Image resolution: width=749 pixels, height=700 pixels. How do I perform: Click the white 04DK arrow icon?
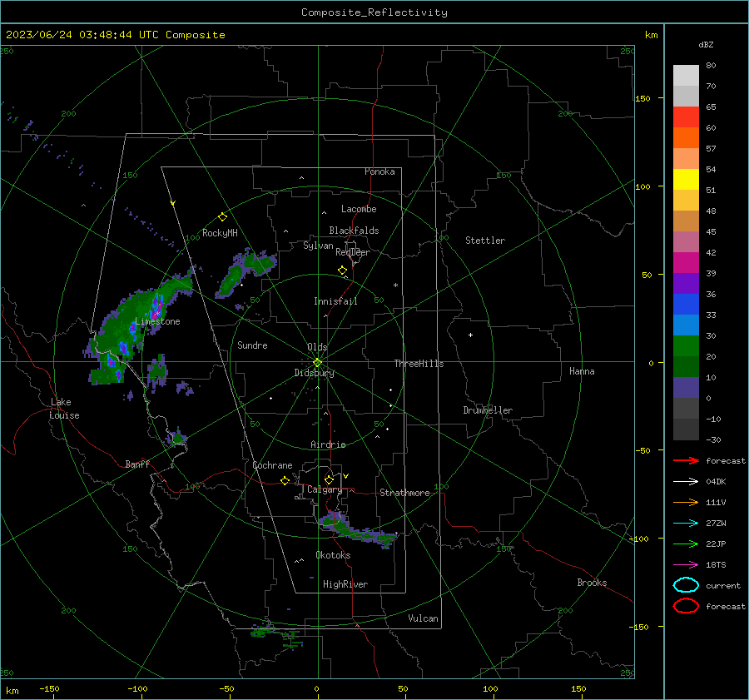click(686, 481)
